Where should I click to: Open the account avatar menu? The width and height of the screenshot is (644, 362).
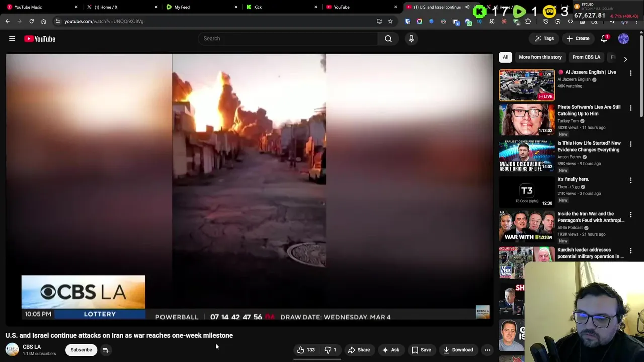[x=623, y=39]
